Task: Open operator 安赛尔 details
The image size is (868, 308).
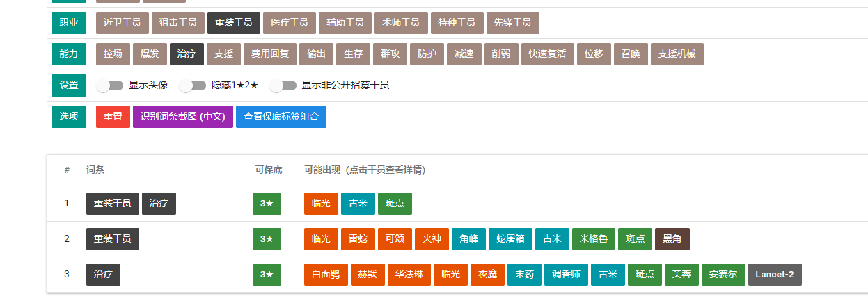Action: coord(723,275)
